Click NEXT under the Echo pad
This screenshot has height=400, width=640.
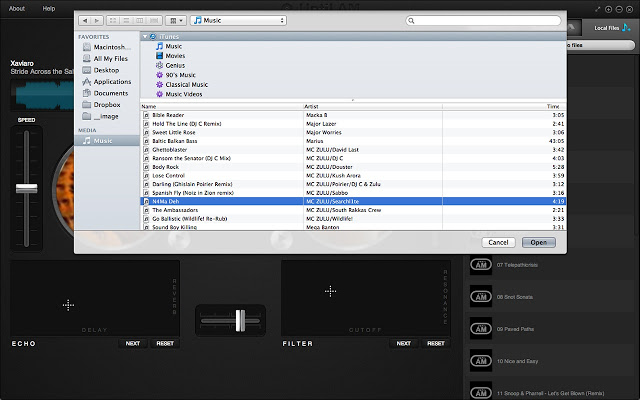point(133,344)
